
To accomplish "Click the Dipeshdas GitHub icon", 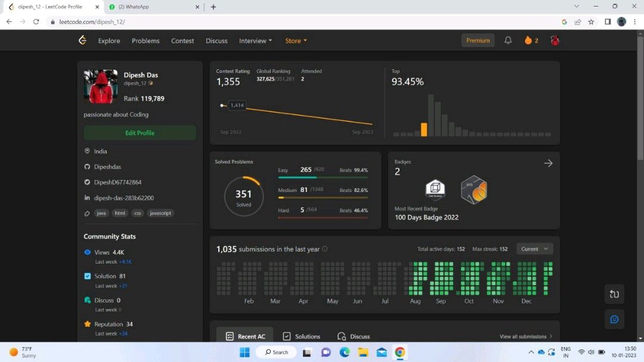I will [x=87, y=167].
